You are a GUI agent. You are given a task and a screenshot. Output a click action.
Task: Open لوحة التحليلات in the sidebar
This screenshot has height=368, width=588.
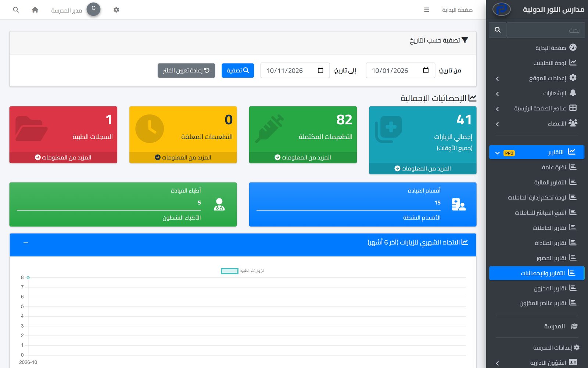pos(537,63)
